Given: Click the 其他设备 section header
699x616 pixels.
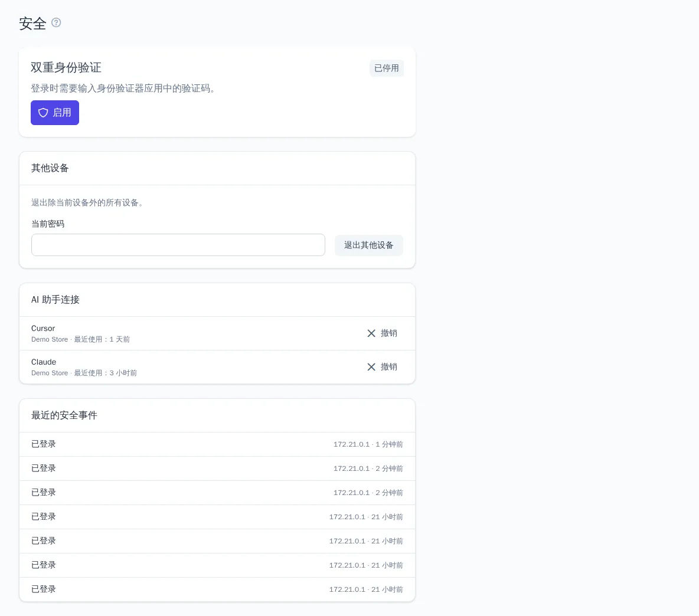Looking at the screenshot, I should (50, 168).
